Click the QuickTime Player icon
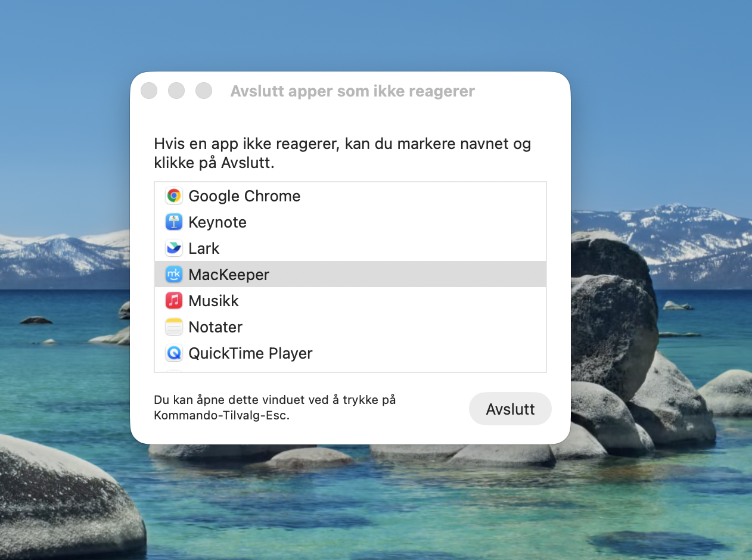Screen dimensions: 752x560 (x=174, y=353)
